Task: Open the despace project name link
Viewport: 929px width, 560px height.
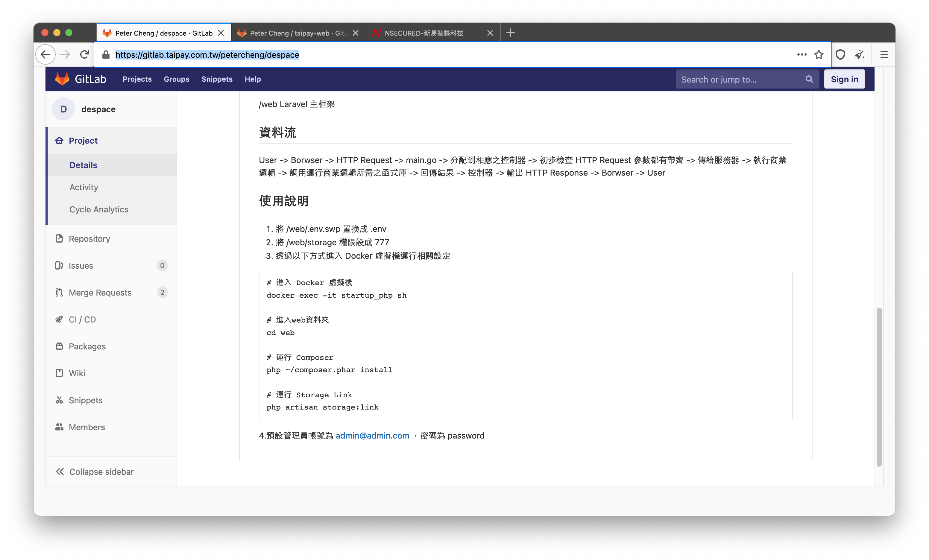Action: point(98,109)
